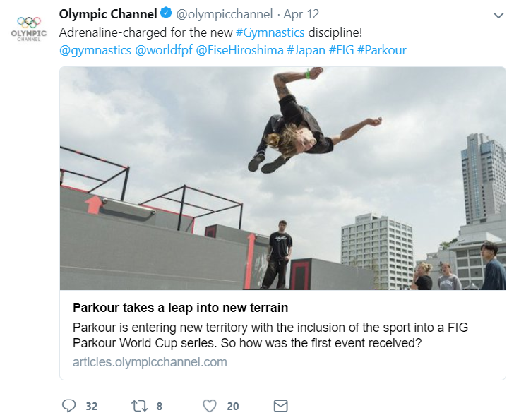514x420 pixels.
Task: Follow the articles.olympicchannel.com link
Action: point(150,362)
